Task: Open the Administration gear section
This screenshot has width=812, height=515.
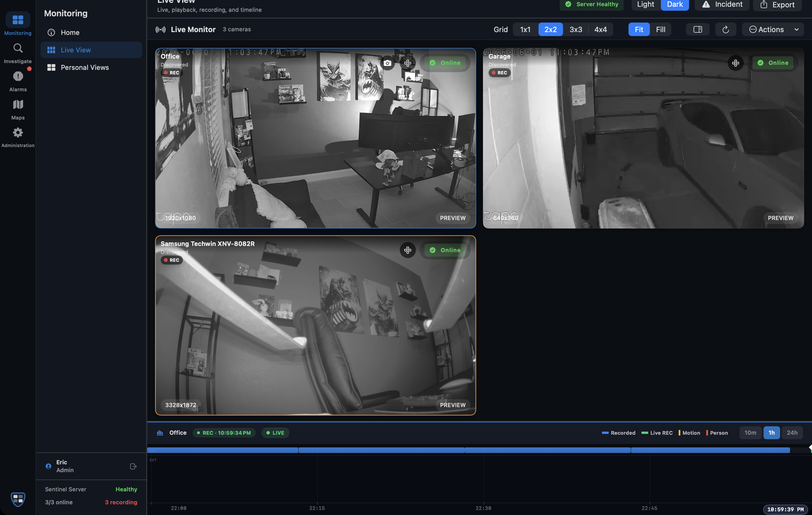Action: [18, 138]
